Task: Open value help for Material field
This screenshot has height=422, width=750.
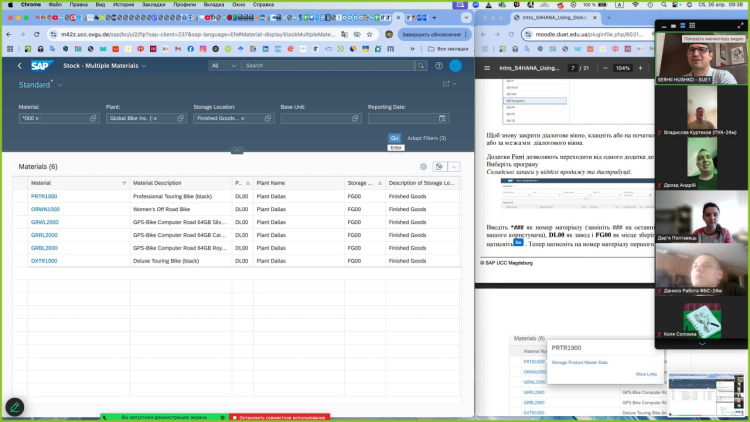Action: click(95, 118)
